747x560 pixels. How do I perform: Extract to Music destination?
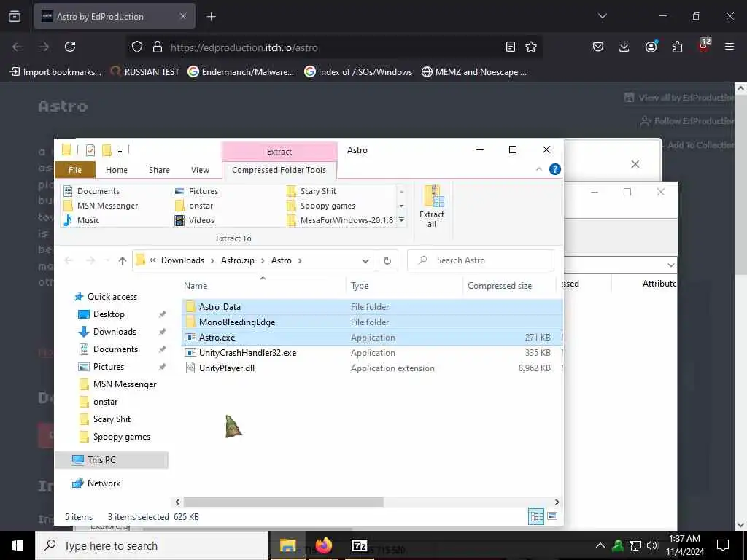pos(82,220)
